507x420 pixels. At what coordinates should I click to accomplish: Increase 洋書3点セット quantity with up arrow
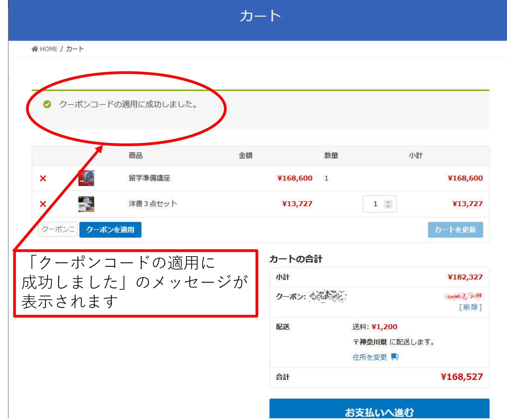tap(388, 202)
